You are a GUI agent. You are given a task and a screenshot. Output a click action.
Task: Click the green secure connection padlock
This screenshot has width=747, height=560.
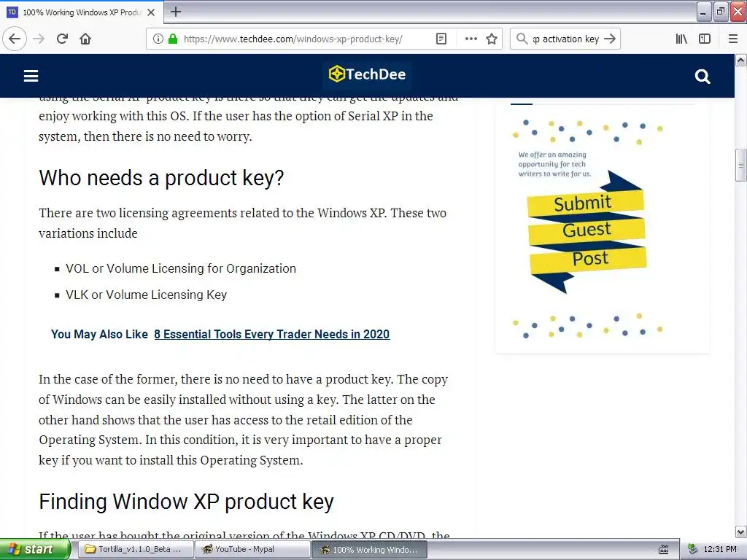click(173, 39)
